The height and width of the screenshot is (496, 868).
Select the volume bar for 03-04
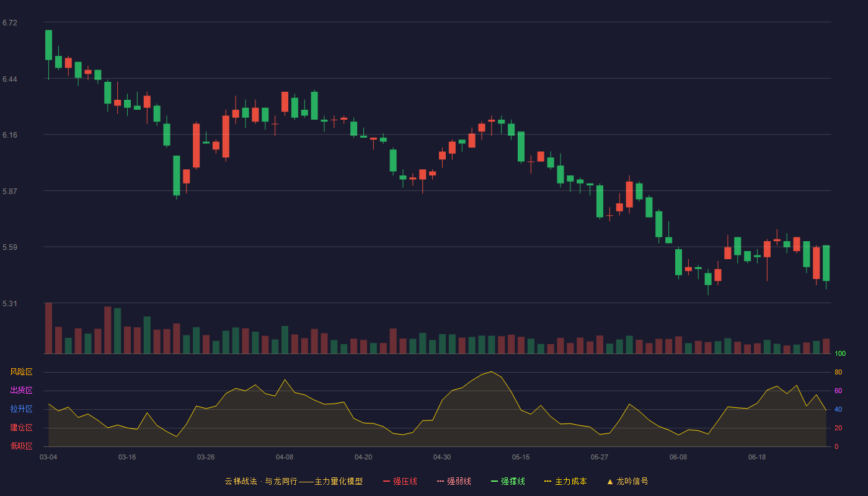click(48, 328)
